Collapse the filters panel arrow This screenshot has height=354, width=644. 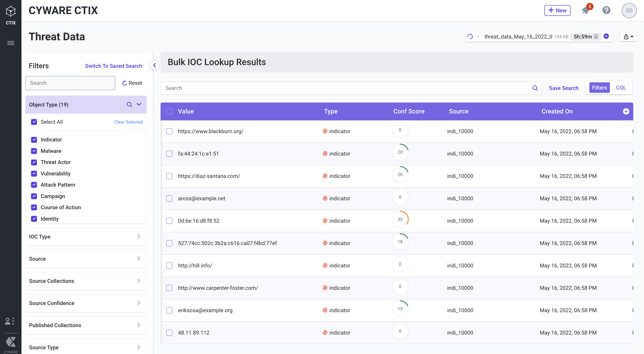(155, 65)
